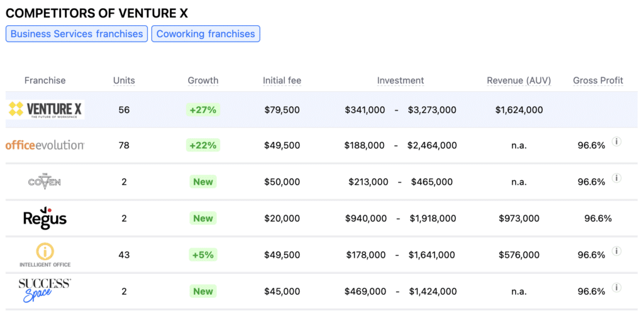The width and height of the screenshot is (644, 323).
Task: Click the Initial fee column header
Action: [x=282, y=80]
